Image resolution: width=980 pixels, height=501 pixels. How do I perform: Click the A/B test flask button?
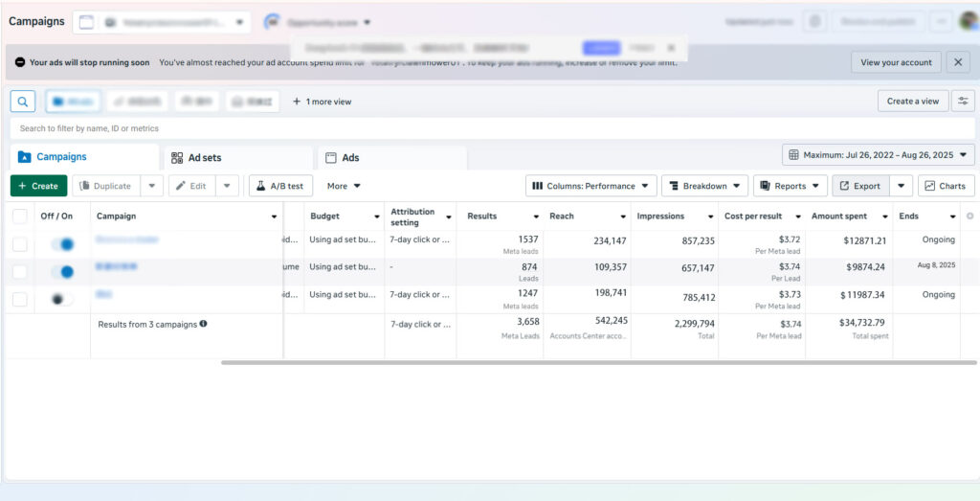[280, 186]
